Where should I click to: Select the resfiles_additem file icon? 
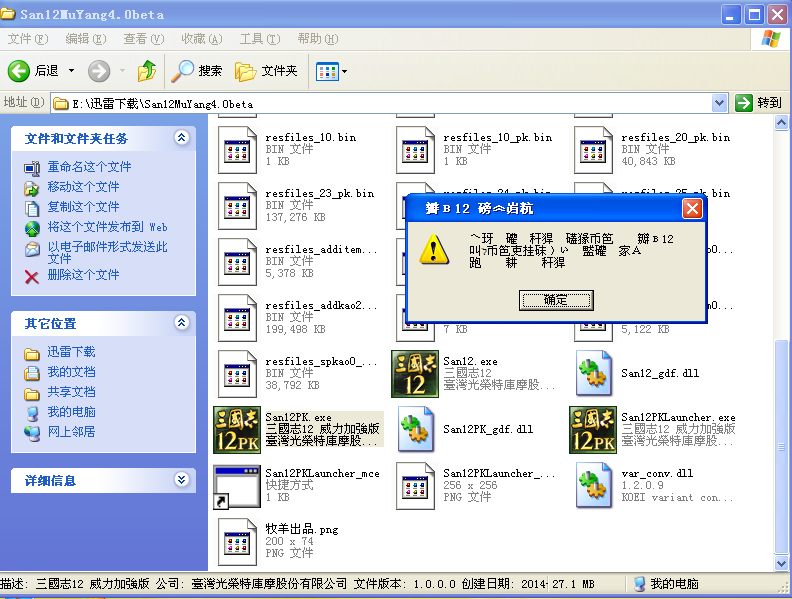(x=237, y=262)
